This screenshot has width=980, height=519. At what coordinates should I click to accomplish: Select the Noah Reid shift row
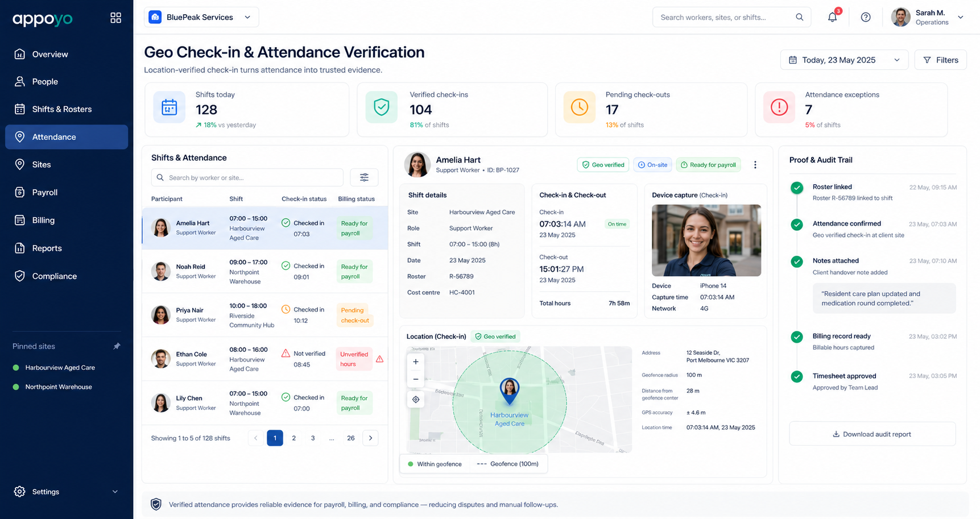pyautogui.click(x=265, y=272)
